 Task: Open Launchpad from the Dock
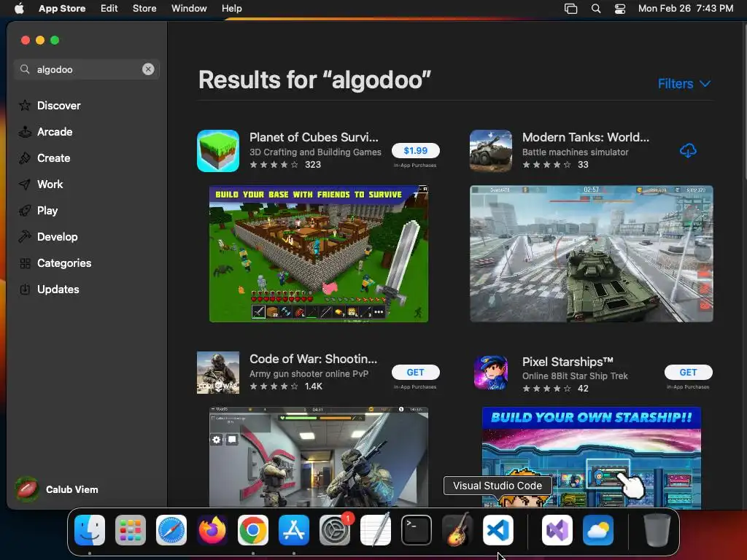click(131, 530)
